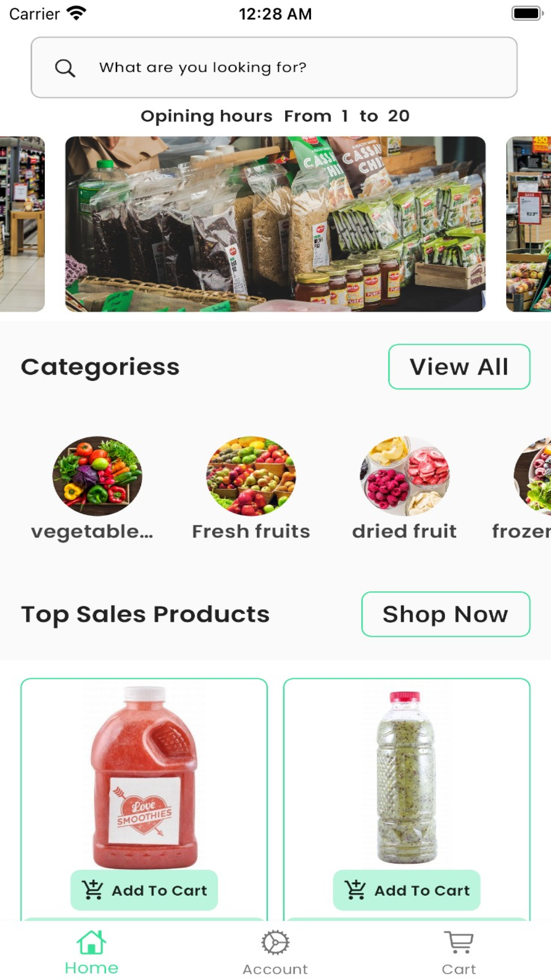Click View All categories button

pos(459,367)
